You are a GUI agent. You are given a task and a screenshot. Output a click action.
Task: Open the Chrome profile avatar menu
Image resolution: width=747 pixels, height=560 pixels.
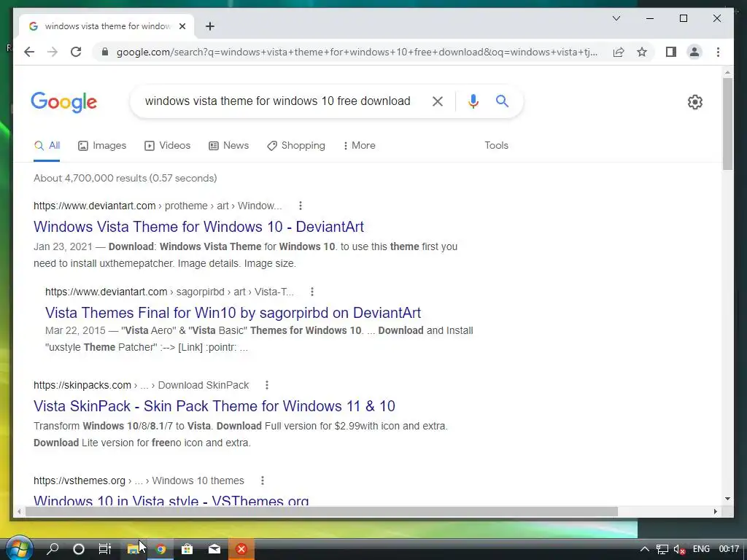coord(694,52)
